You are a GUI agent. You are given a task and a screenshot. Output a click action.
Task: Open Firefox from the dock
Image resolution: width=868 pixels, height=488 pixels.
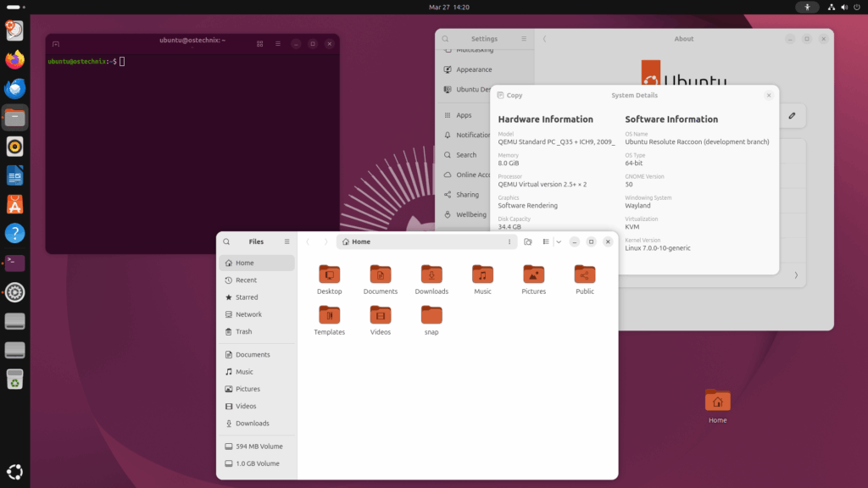tap(15, 59)
